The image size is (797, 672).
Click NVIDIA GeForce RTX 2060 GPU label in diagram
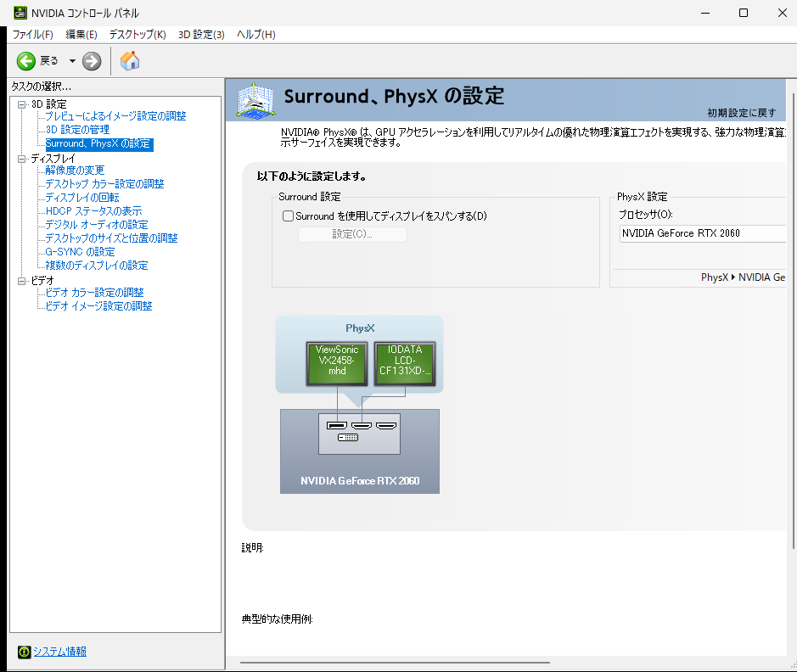[360, 481]
